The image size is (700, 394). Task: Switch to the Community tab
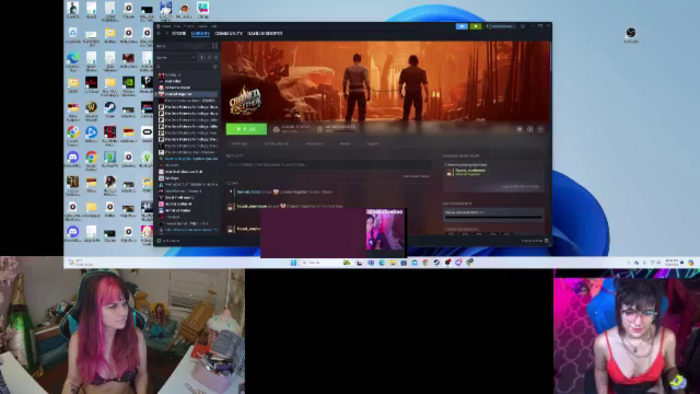pyautogui.click(x=228, y=33)
